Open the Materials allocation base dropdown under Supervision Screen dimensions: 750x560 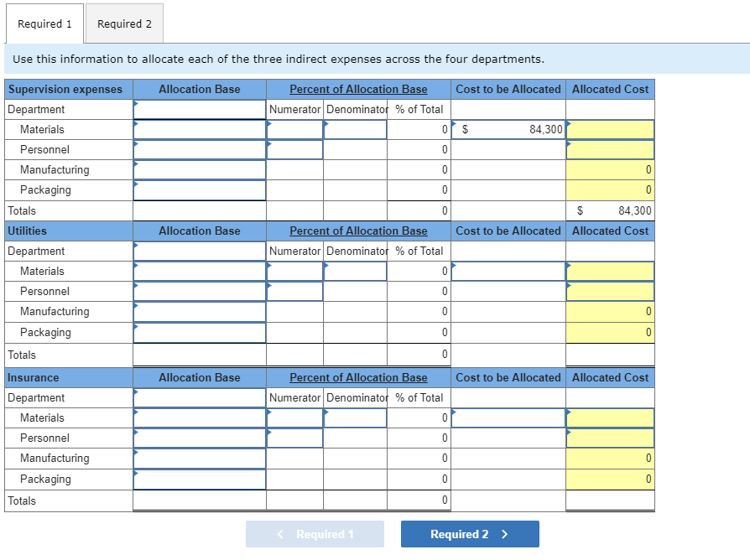(199, 129)
